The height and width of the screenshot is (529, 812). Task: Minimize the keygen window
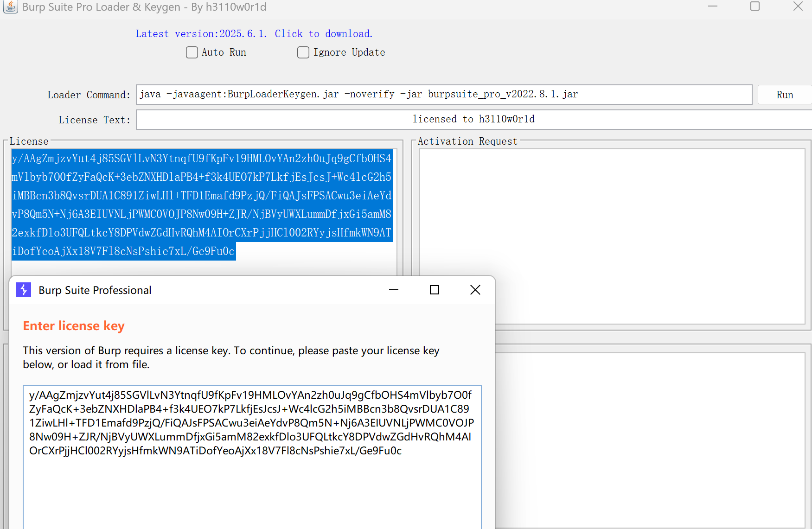(712, 6)
